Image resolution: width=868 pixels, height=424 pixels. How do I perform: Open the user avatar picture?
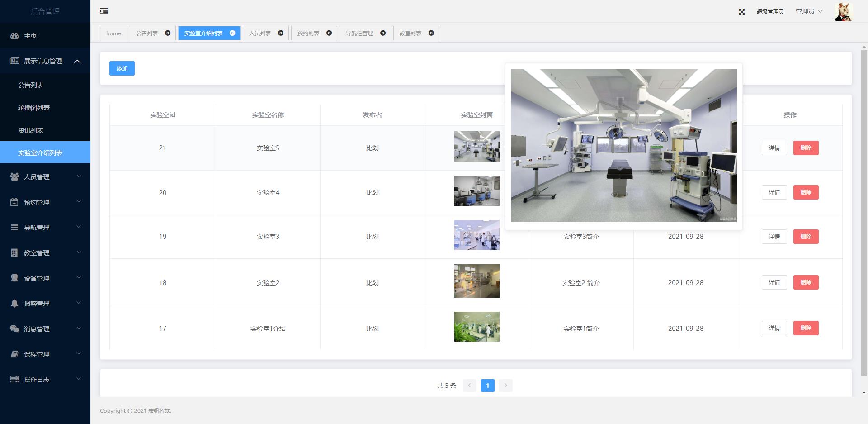click(843, 12)
